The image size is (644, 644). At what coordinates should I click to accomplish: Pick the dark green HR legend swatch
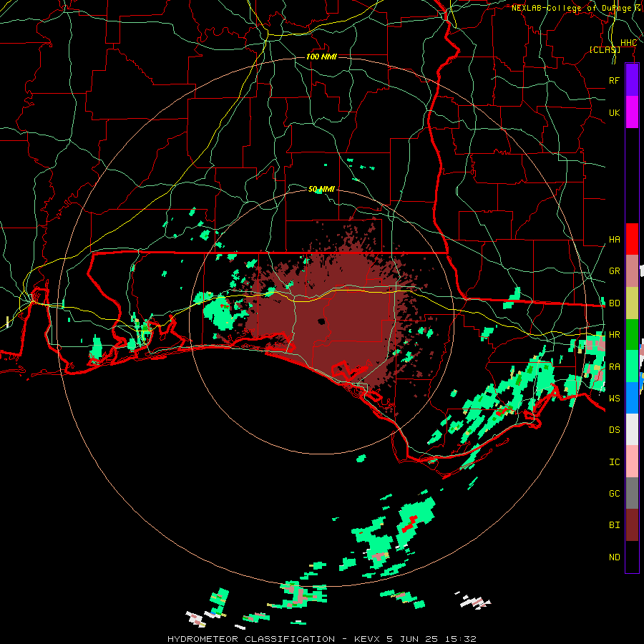pos(632,335)
